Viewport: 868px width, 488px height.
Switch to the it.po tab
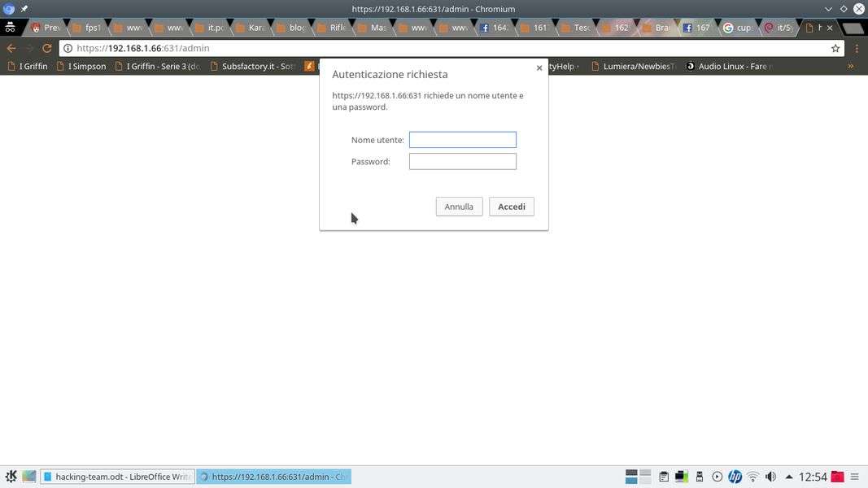point(211,28)
